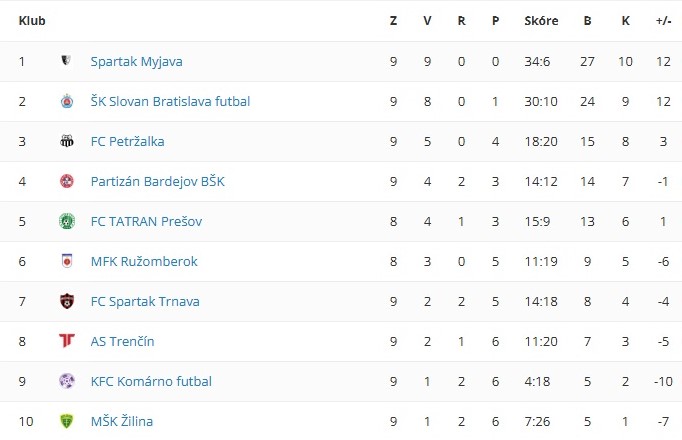Viewport: 682px width, 440px height.
Task: Click the MFK Ružomberok club logo
Action: (66, 261)
